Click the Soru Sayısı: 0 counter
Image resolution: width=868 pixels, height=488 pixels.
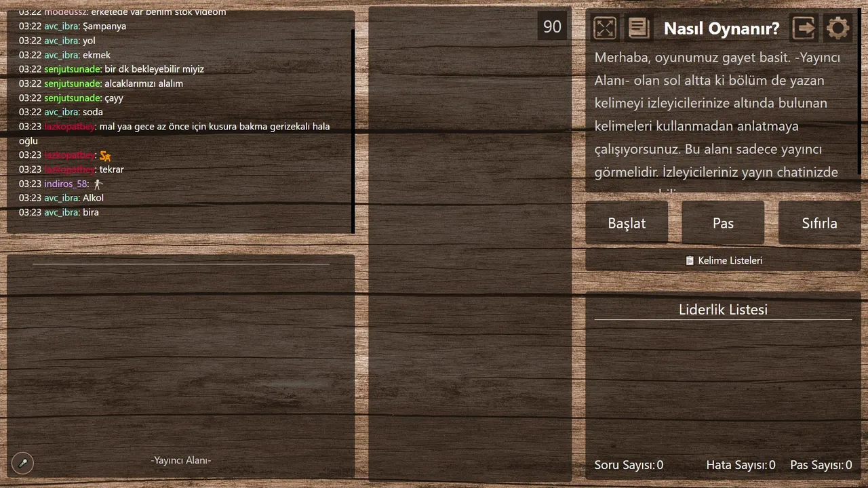[x=629, y=465]
